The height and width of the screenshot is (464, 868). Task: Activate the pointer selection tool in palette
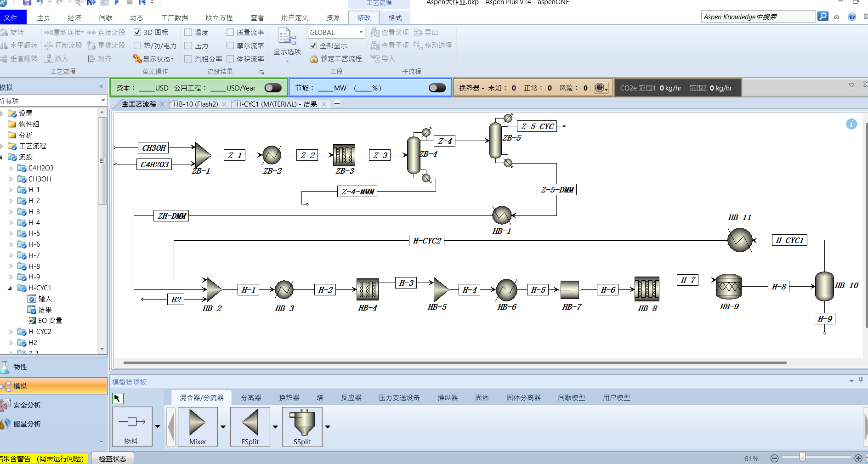118,398
